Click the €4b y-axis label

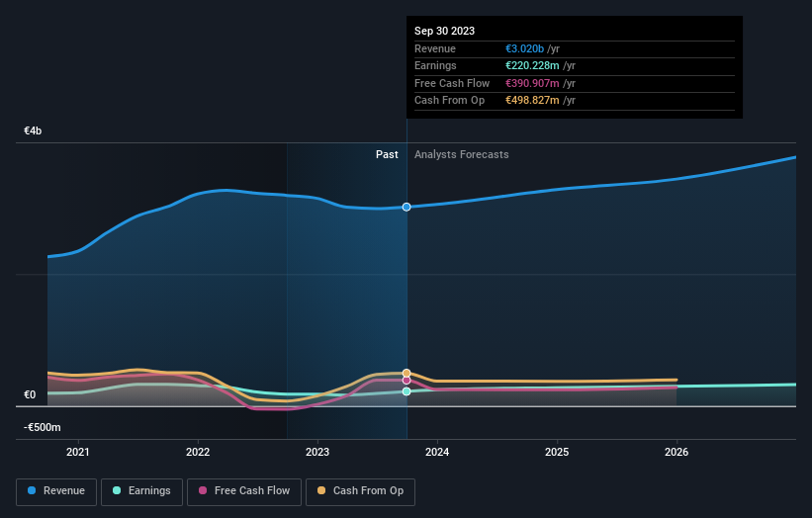(33, 130)
